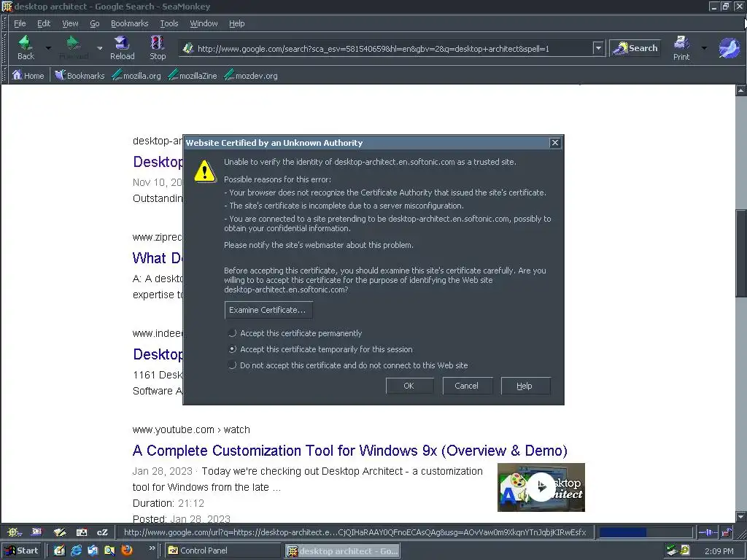The image size is (747, 560).
Task: Expand the Back button history dropdown
Action: click(48, 48)
